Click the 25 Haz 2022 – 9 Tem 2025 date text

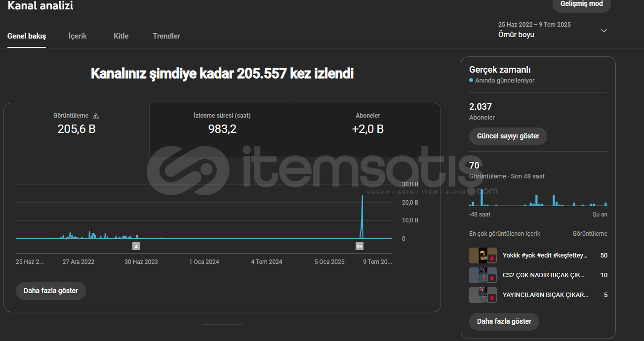coord(534,24)
